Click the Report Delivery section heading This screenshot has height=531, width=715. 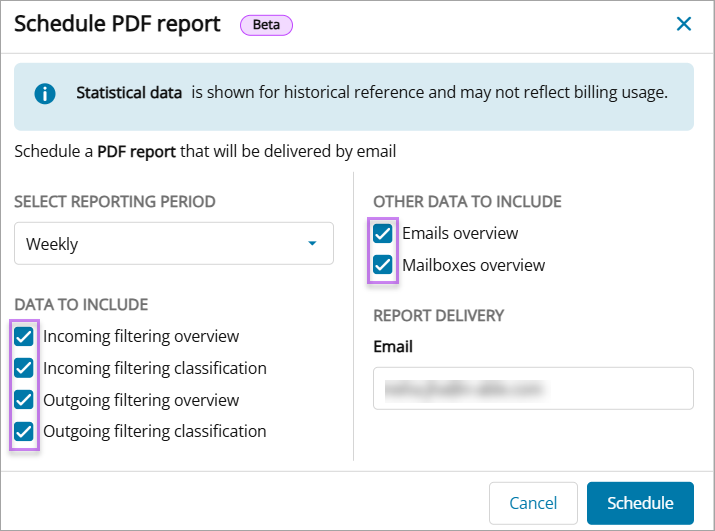438,316
